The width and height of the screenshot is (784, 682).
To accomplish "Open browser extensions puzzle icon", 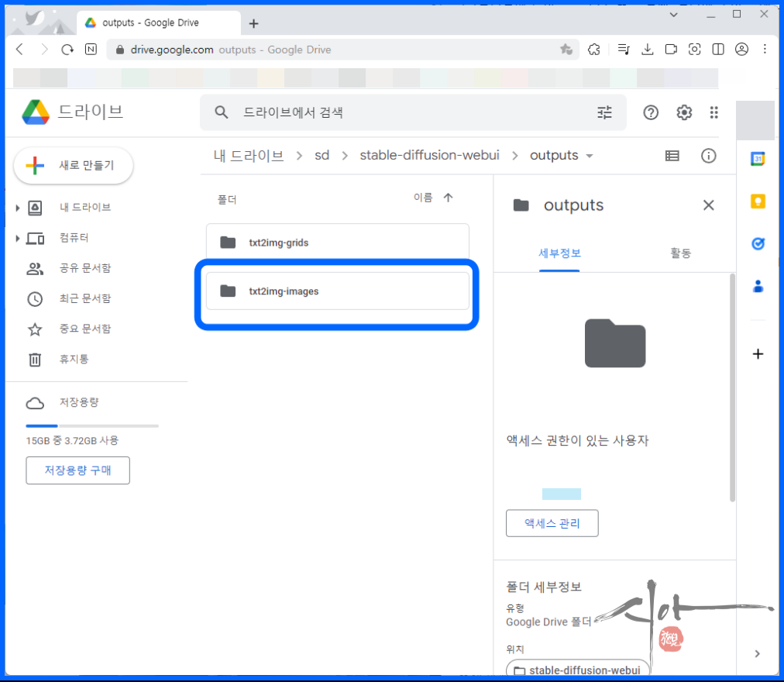I will pos(594,49).
